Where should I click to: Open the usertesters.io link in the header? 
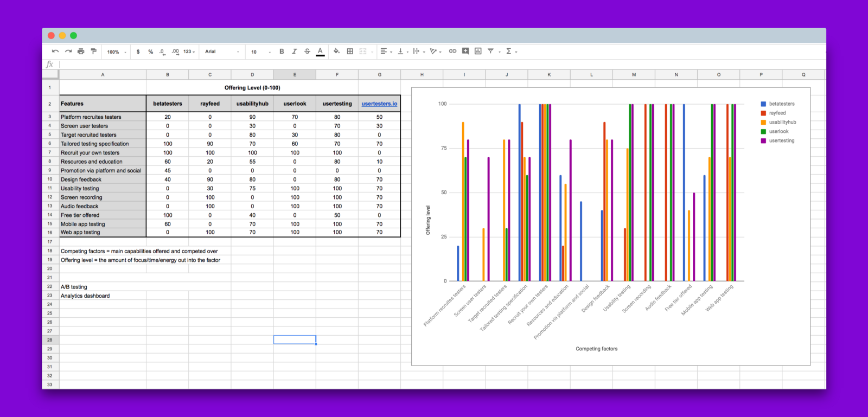tap(379, 104)
